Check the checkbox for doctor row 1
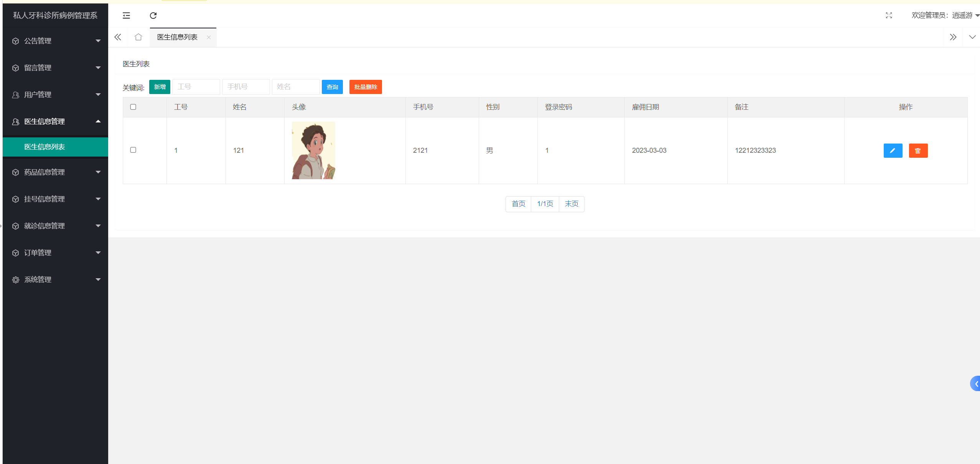This screenshot has width=980, height=464. pyautogui.click(x=133, y=150)
